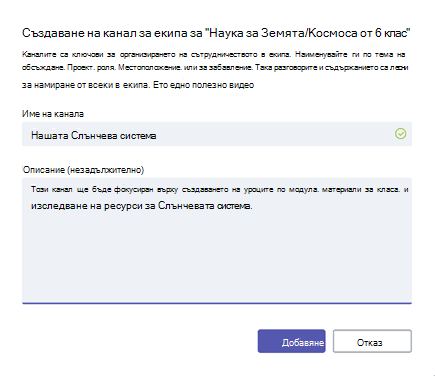Cancel with the Отказ button
This screenshot has width=435, height=376.
372,341
